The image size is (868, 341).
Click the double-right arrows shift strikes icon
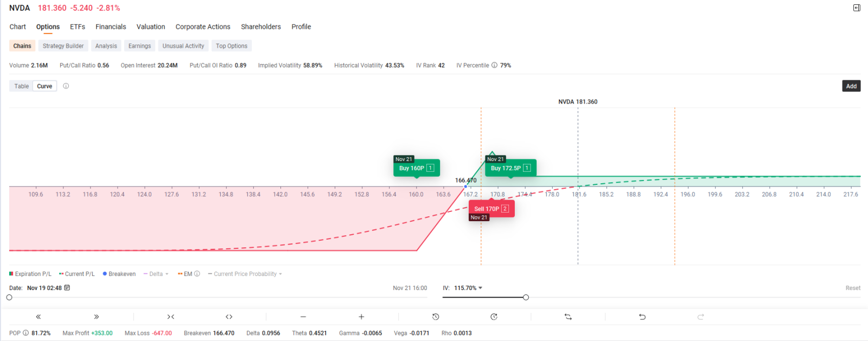click(97, 317)
